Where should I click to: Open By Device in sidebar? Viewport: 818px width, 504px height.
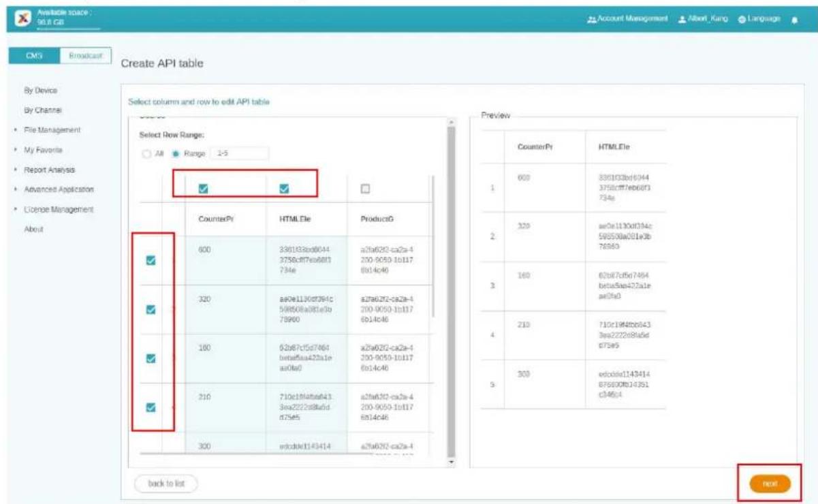click(x=41, y=90)
